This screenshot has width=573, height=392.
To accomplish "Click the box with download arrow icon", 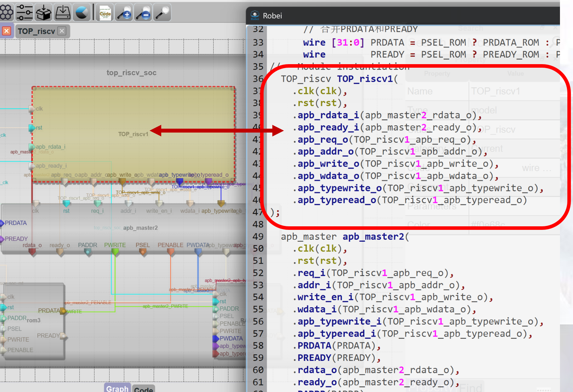I will pyautogui.click(x=44, y=13).
